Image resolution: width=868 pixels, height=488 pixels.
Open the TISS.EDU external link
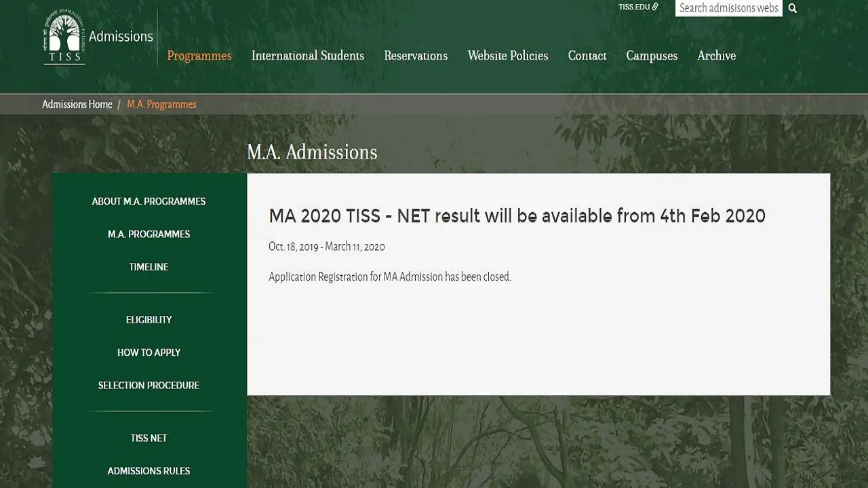coord(638,7)
